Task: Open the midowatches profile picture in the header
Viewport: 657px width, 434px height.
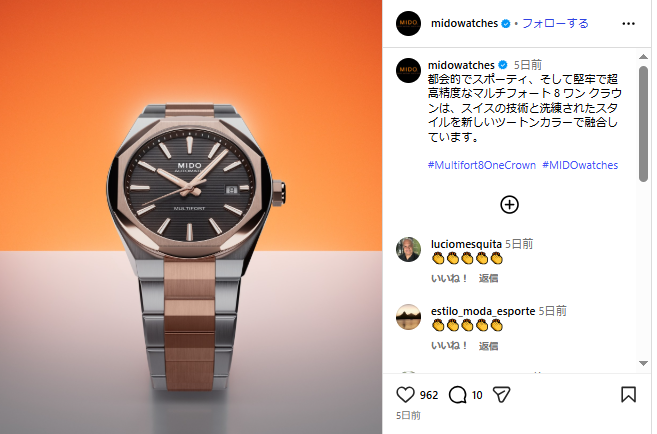Action: pyautogui.click(x=408, y=23)
